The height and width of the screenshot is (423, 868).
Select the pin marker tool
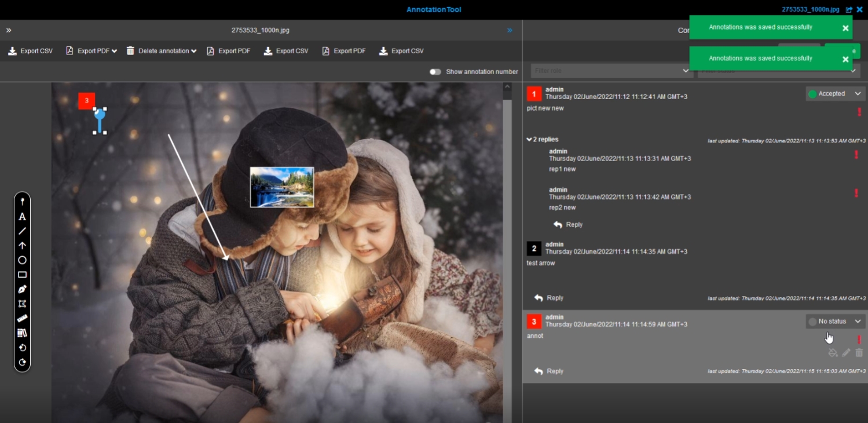pos(22,202)
